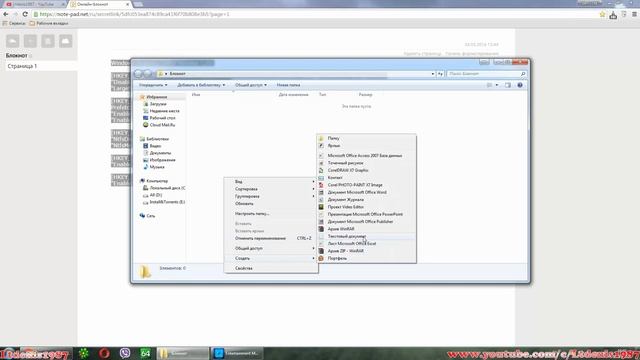640x360 pixels.
Task: Open Документы library
Action: pos(160,153)
